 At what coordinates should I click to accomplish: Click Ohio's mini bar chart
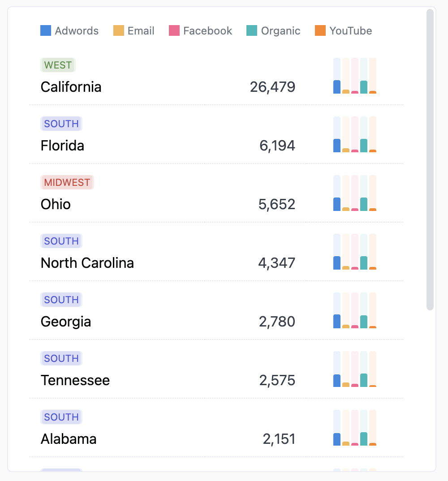pos(355,193)
